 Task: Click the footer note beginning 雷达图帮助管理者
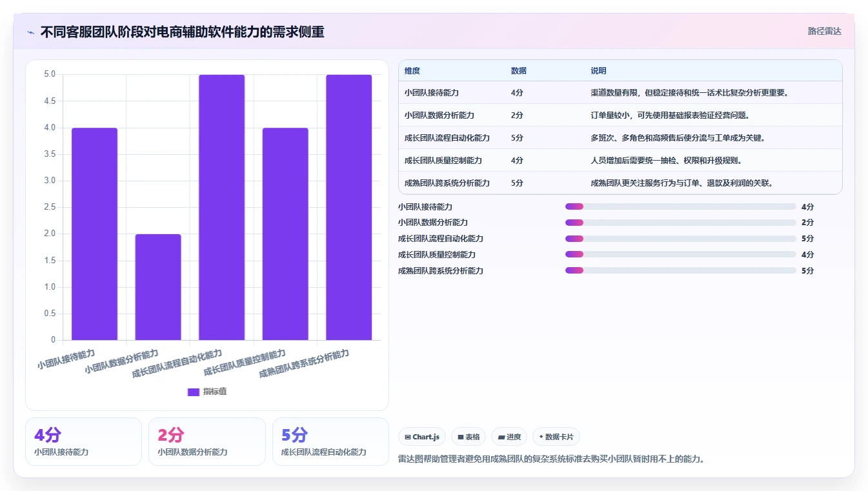[x=552, y=459]
